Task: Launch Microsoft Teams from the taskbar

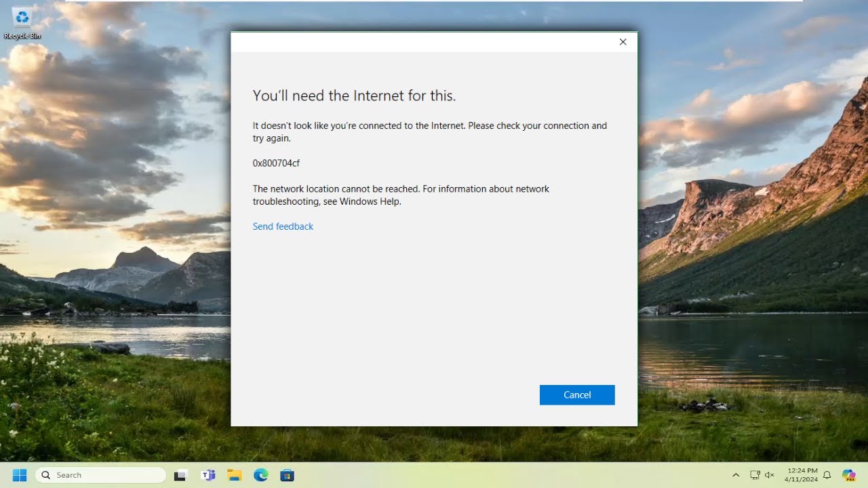Action: point(208,475)
